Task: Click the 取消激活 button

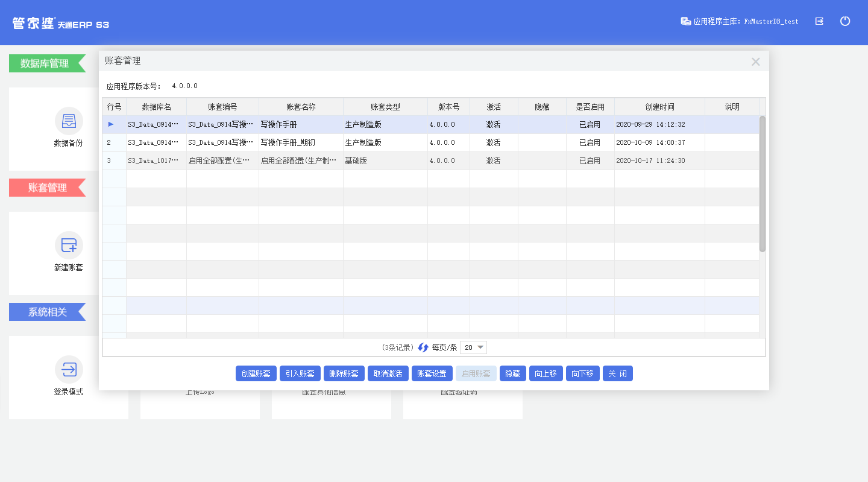Action: point(388,373)
